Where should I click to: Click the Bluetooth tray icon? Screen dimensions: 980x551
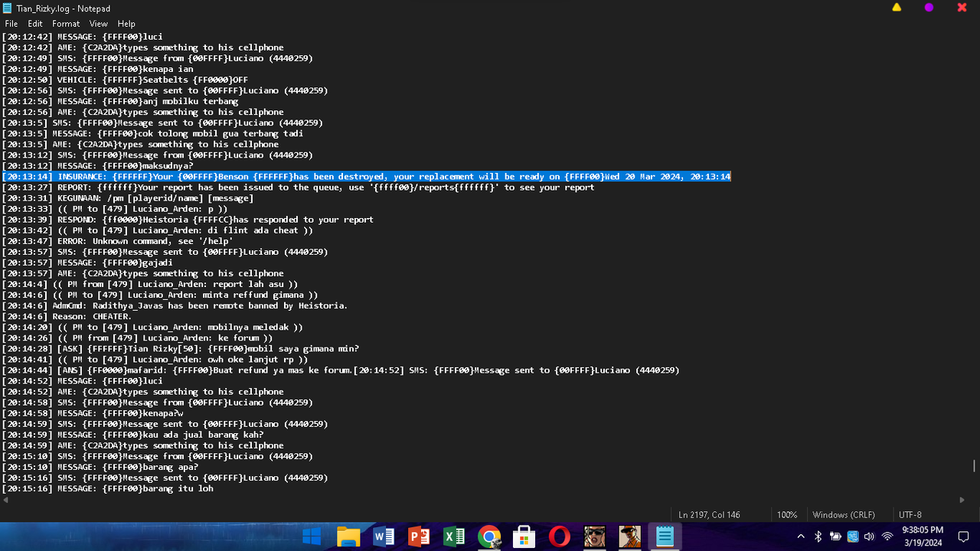818,536
